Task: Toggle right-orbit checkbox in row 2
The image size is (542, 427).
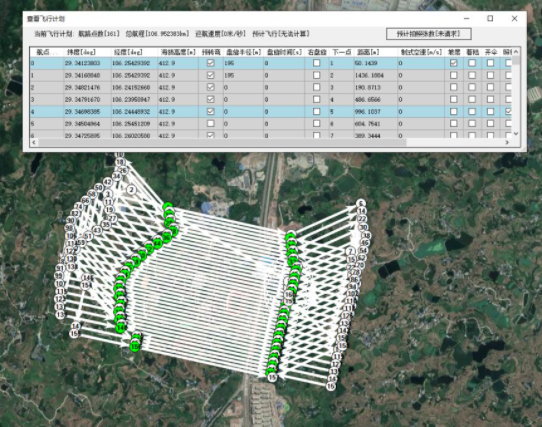Action: 316,87
